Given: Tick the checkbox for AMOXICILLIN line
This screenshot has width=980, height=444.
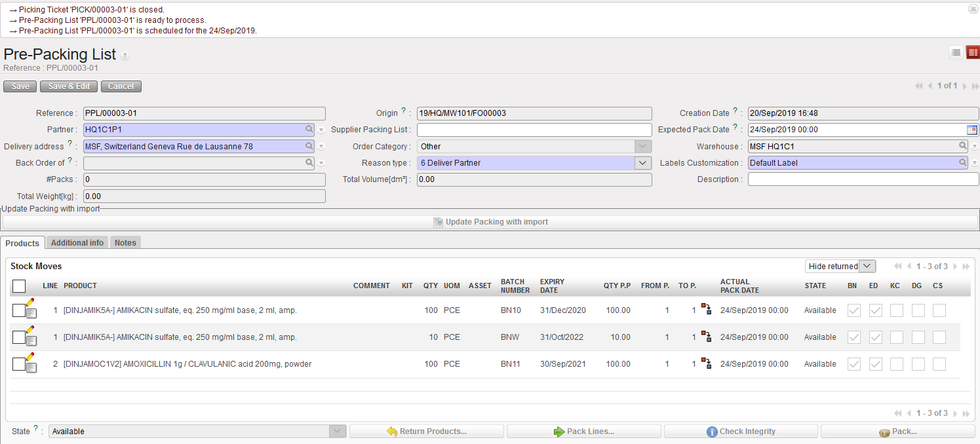Looking at the screenshot, I should click(x=18, y=364).
